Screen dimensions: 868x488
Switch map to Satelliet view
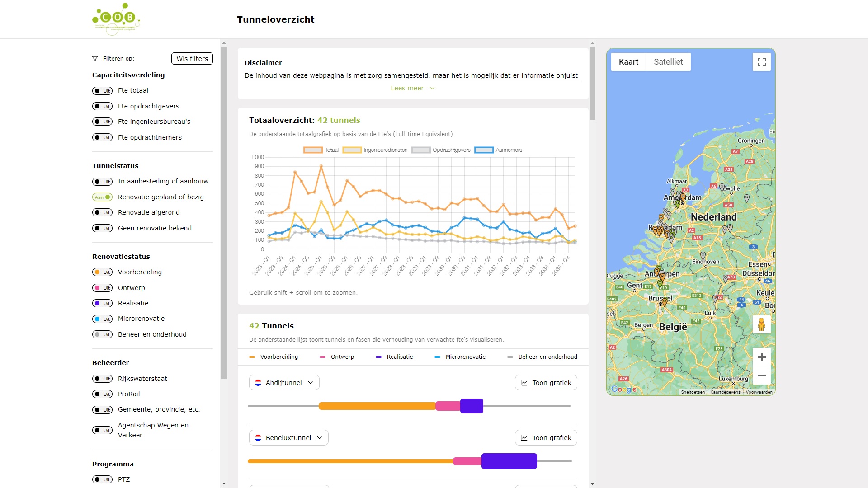click(668, 62)
